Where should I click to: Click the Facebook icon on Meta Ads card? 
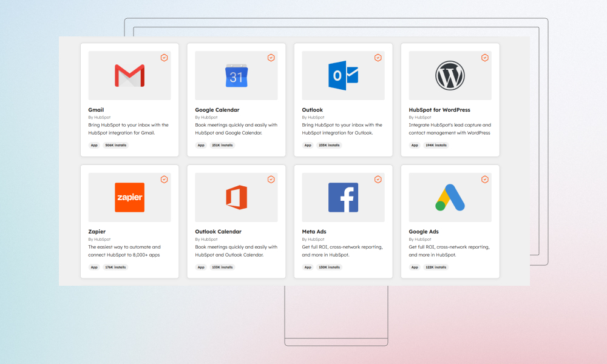coord(343,197)
